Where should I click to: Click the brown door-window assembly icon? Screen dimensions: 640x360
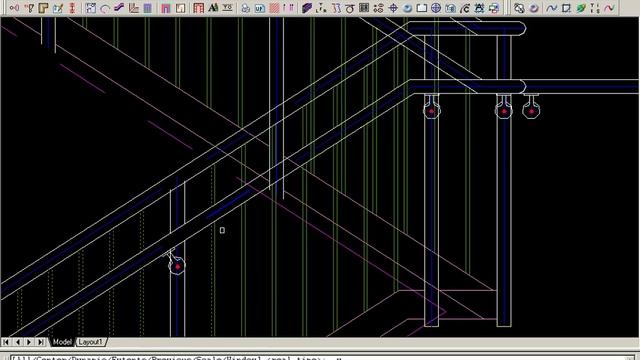click(x=198, y=8)
